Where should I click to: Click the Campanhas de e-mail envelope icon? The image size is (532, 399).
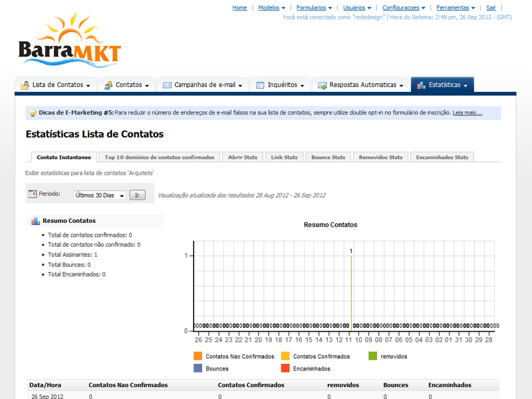167,85
